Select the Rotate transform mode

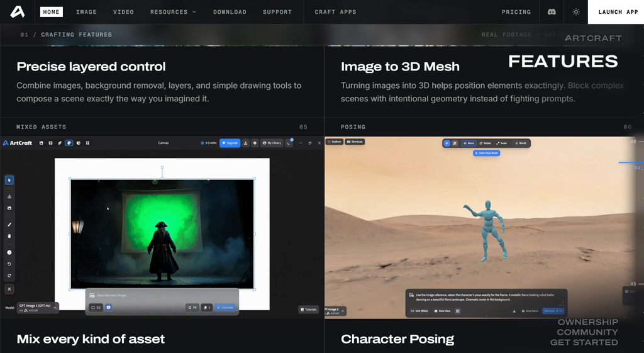(485, 143)
